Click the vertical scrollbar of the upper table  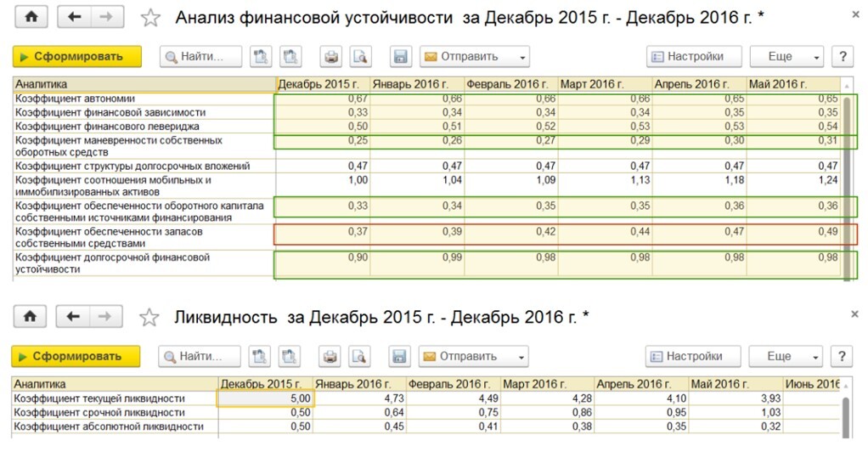(x=848, y=183)
